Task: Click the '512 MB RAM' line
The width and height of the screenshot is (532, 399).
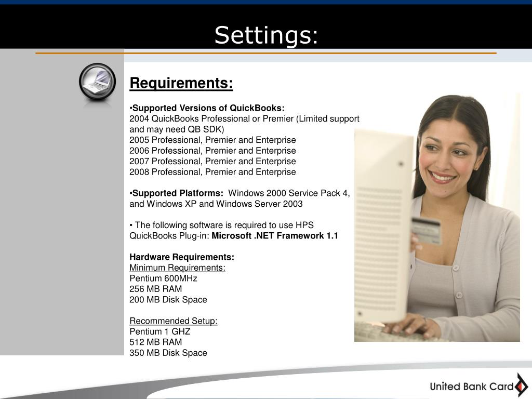Action: [156, 342]
